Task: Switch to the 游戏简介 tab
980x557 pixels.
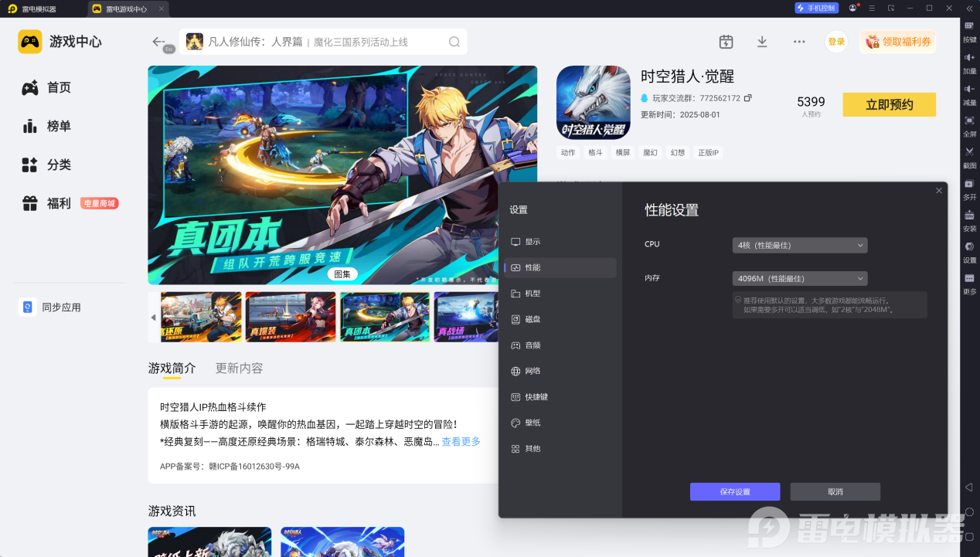Action: coord(172,368)
